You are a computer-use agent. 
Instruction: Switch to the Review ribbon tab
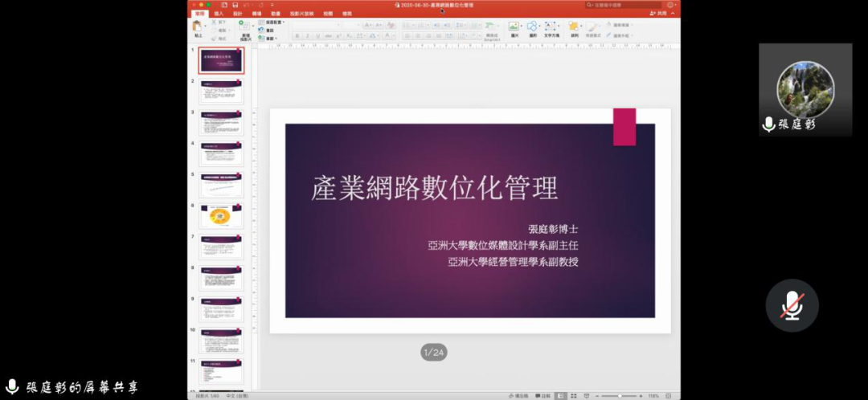328,14
